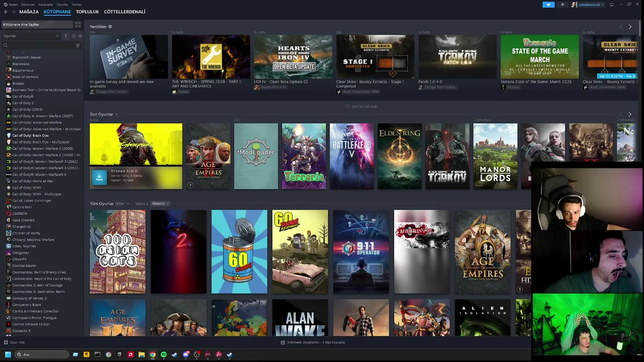
Task: Open the Alan Wake game cover
Action: pos(300,318)
